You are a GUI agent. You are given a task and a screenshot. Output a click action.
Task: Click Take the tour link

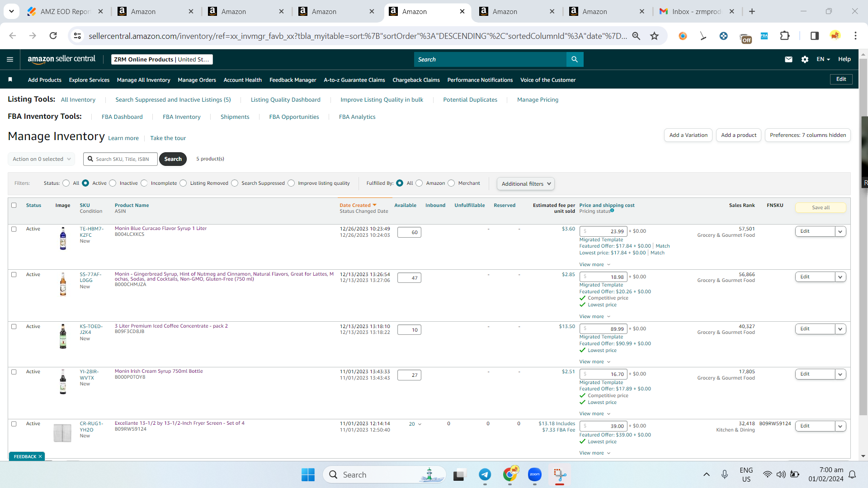(168, 138)
